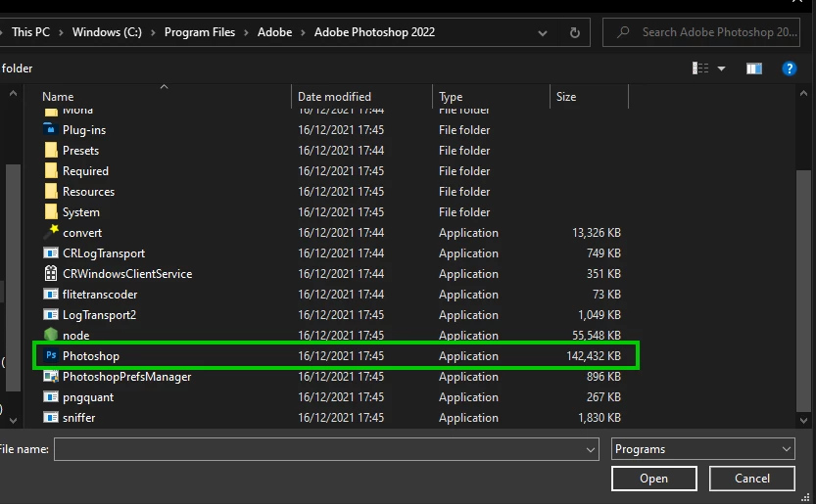Click the navigation pane scroll down arrow
The image size is (816, 504).
click(13, 420)
